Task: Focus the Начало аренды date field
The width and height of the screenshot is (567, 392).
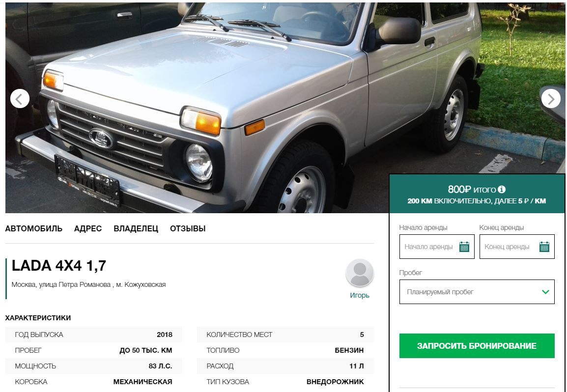Action: pos(437,247)
